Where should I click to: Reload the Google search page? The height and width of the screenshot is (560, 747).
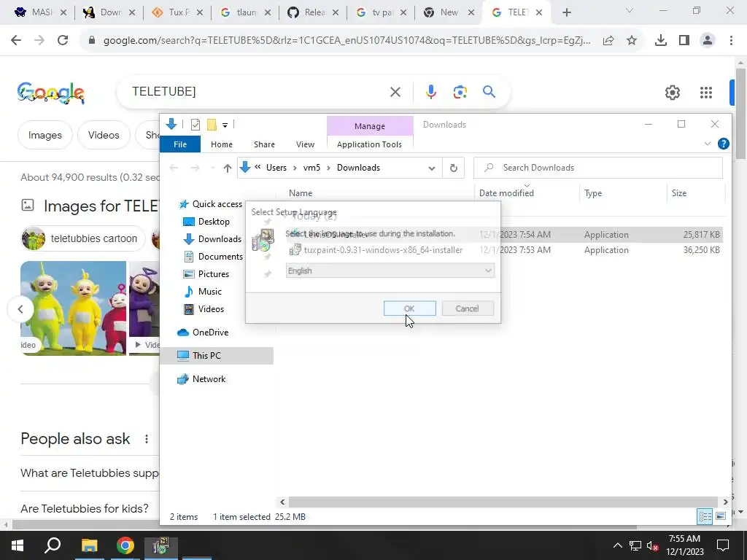pyautogui.click(x=63, y=41)
